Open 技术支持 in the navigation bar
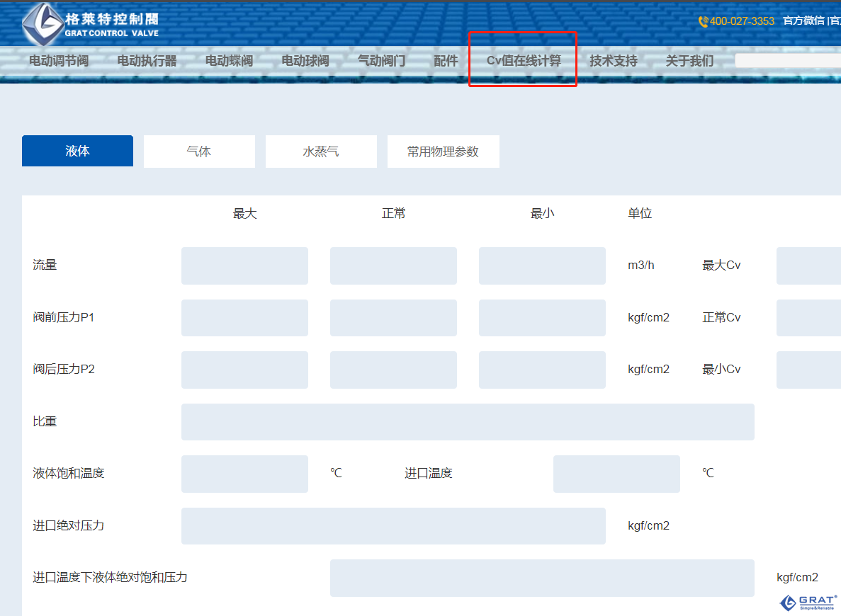Image resolution: width=841 pixels, height=616 pixels. click(x=614, y=61)
